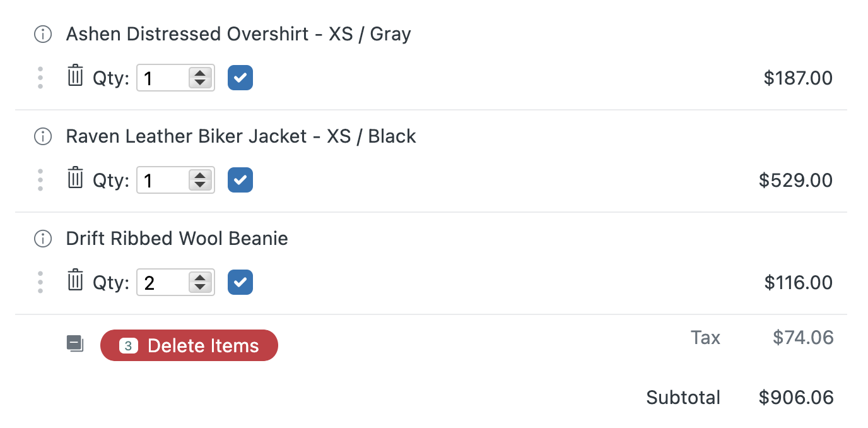This screenshot has height=428, width=868.
Task: Open the multi-select icon beside Delete Items
Action: click(x=75, y=344)
